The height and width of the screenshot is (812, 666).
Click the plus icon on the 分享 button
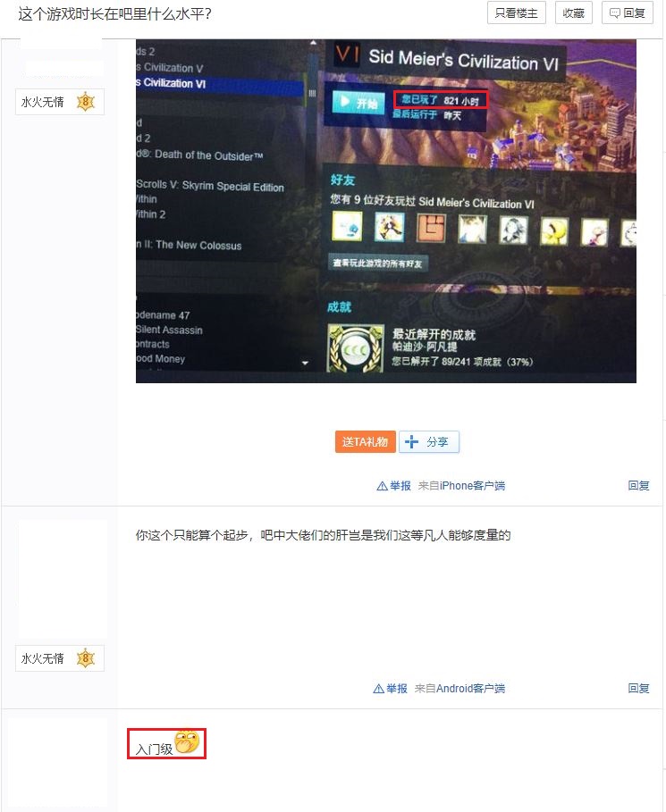(x=411, y=442)
